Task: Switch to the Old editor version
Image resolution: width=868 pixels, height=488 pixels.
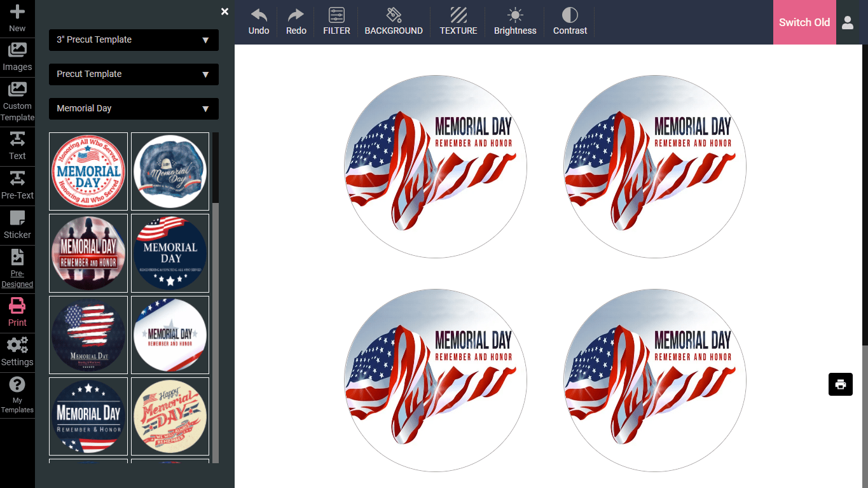Action: [x=804, y=22]
